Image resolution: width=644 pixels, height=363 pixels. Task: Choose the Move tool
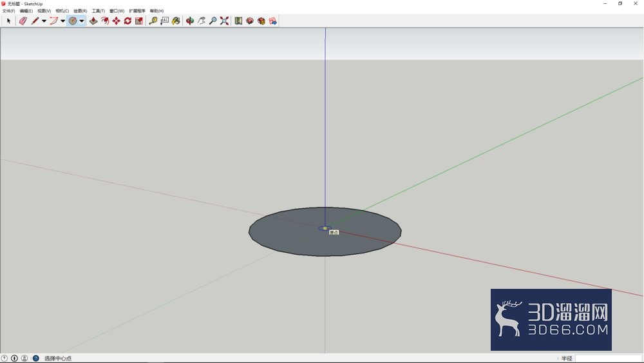pyautogui.click(x=116, y=21)
